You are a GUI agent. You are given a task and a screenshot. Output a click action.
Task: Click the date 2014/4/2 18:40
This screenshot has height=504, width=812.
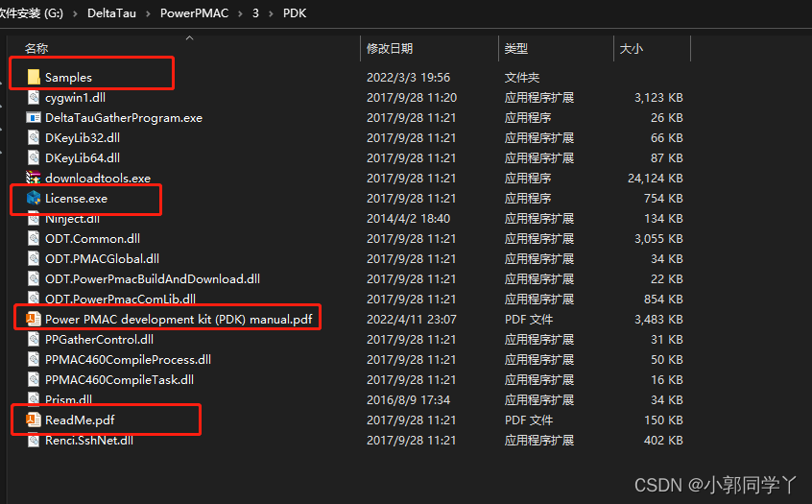[408, 219]
